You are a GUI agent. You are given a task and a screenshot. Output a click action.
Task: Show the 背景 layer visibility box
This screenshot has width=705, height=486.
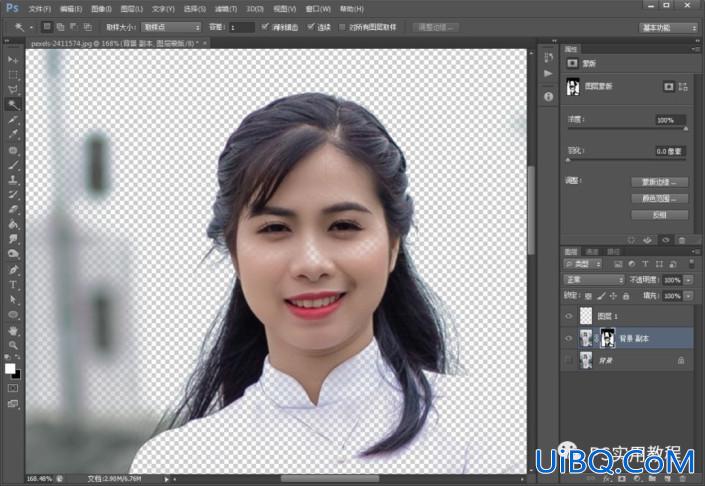[x=569, y=360]
